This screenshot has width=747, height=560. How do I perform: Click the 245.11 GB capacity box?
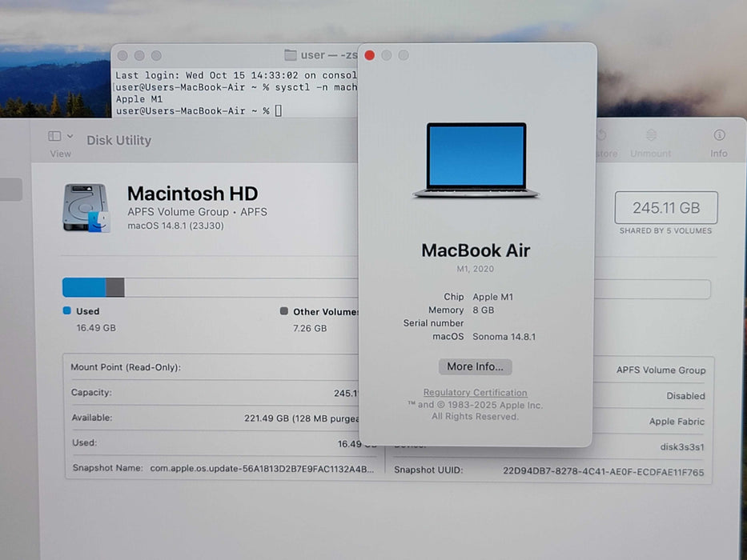click(665, 208)
